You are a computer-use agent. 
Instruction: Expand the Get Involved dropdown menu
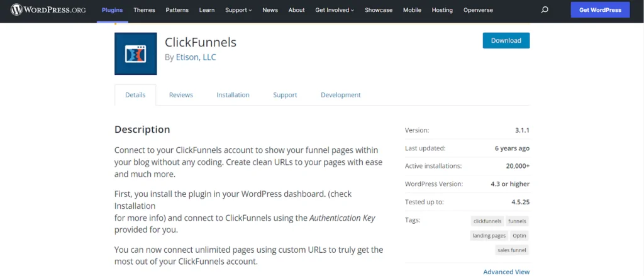point(335,10)
